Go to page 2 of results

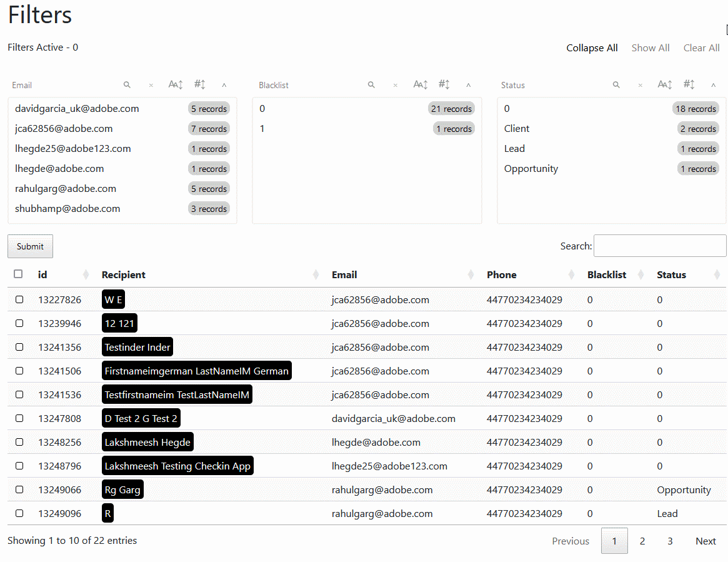pos(642,541)
